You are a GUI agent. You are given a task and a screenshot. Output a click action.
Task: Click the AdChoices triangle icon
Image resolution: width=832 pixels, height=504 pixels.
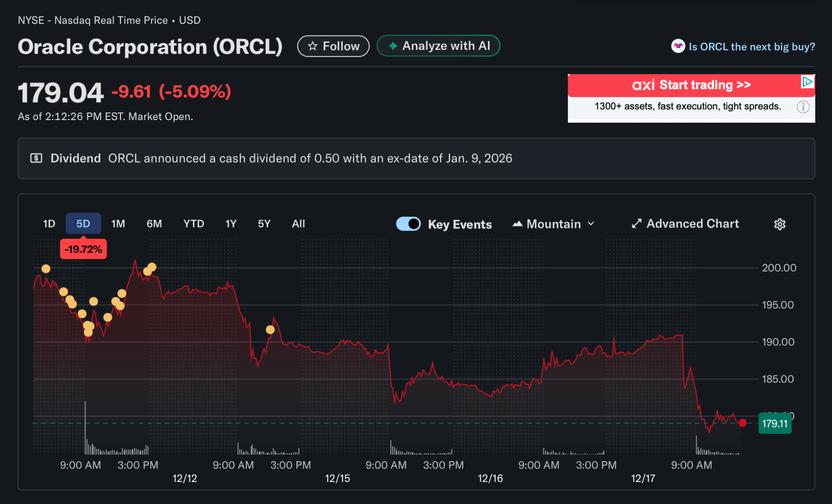(x=807, y=82)
